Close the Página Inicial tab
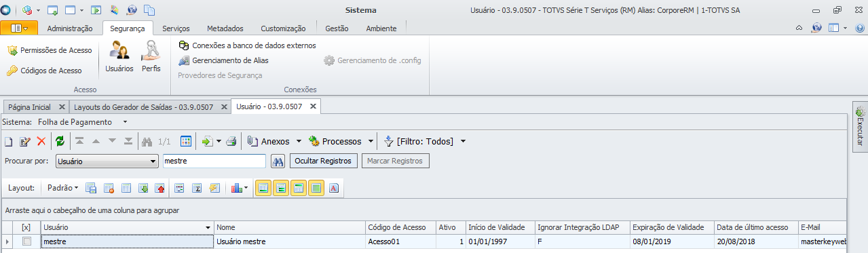868x253 pixels. tap(62, 107)
